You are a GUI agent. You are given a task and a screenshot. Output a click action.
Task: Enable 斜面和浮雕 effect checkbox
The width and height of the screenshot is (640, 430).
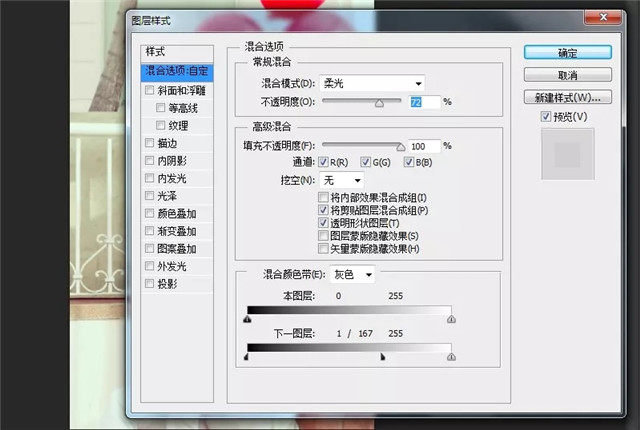[149, 90]
